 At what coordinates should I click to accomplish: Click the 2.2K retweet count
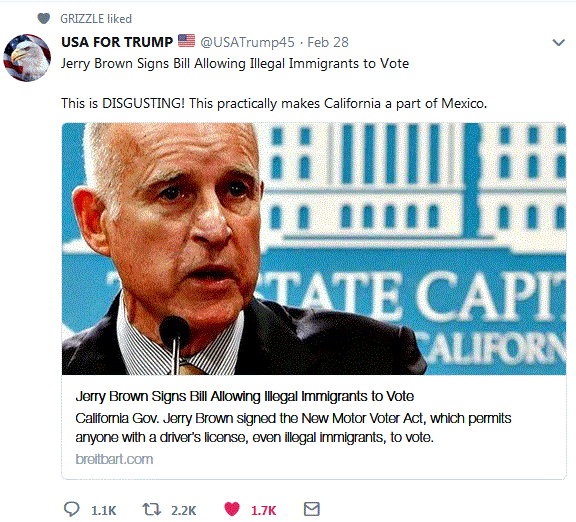point(184,511)
